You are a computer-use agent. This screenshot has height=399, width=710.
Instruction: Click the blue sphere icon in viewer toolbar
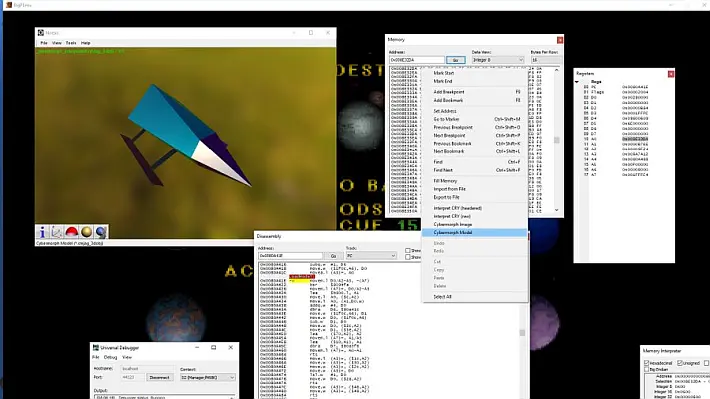point(101,232)
